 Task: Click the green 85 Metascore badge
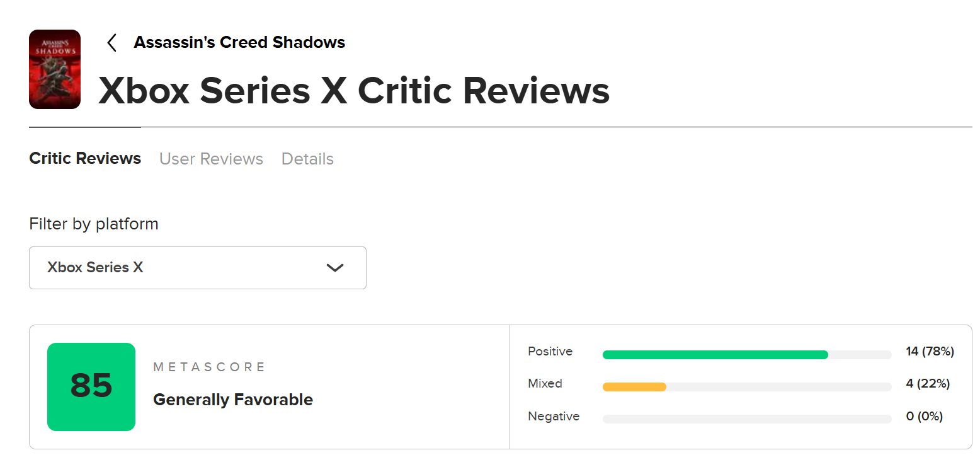(91, 387)
